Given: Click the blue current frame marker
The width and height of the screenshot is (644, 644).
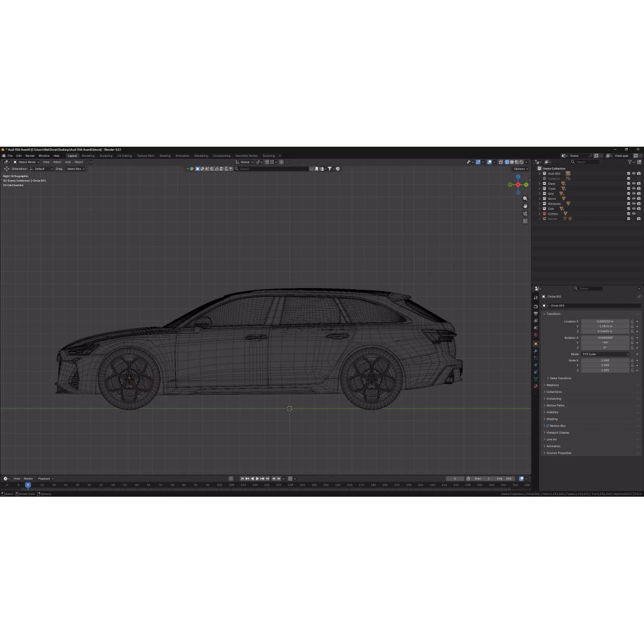Looking at the screenshot, I should (x=28, y=485).
